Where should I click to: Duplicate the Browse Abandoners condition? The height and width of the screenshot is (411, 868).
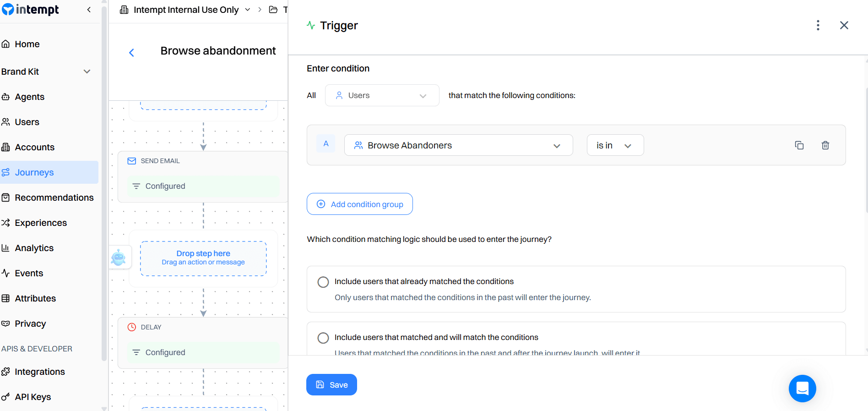point(799,145)
